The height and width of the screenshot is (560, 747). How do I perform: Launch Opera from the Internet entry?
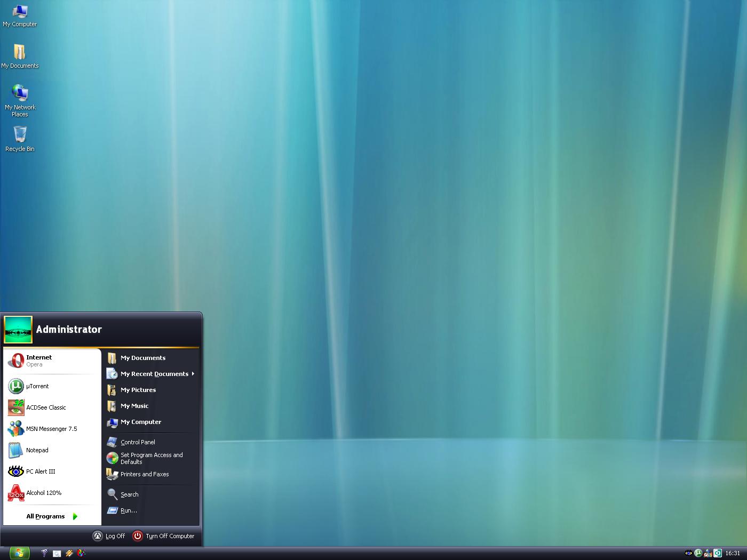52,361
